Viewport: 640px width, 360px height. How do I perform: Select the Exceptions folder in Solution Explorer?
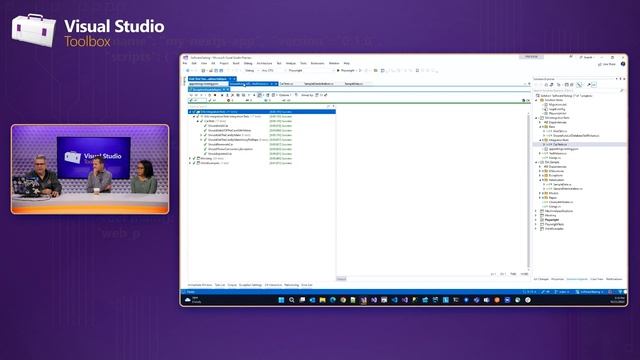[556, 176]
